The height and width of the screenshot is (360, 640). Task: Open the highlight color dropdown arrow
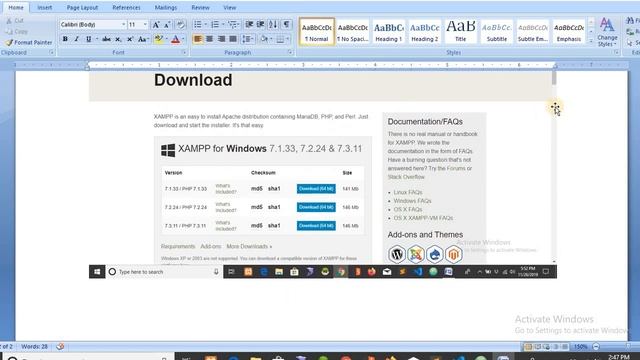pos(167,39)
